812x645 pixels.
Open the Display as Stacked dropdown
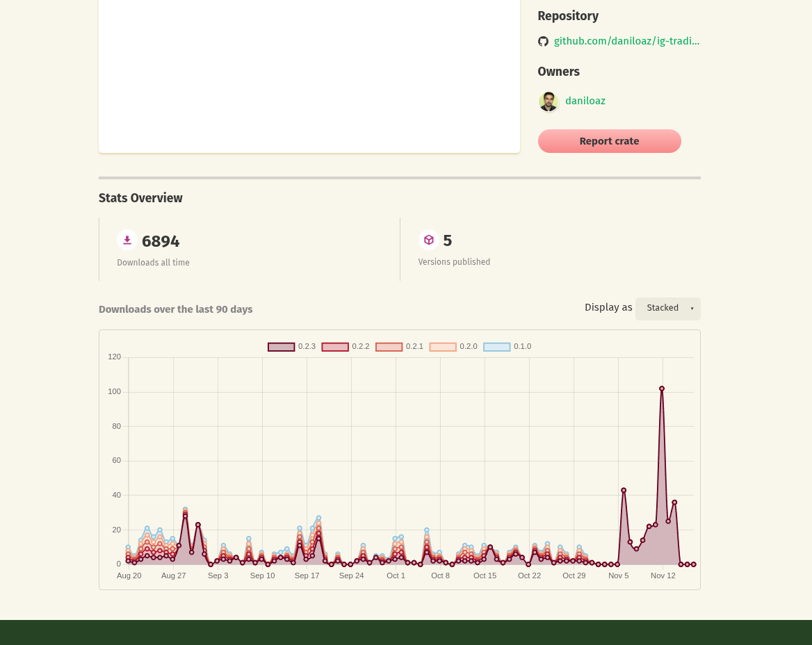pyautogui.click(x=668, y=308)
